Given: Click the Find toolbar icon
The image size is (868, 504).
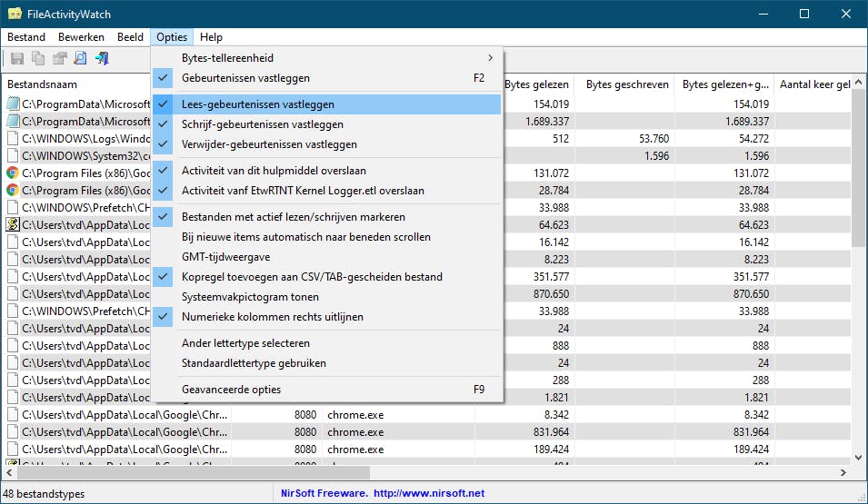Looking at the screenshot, I should coord(80,58).
